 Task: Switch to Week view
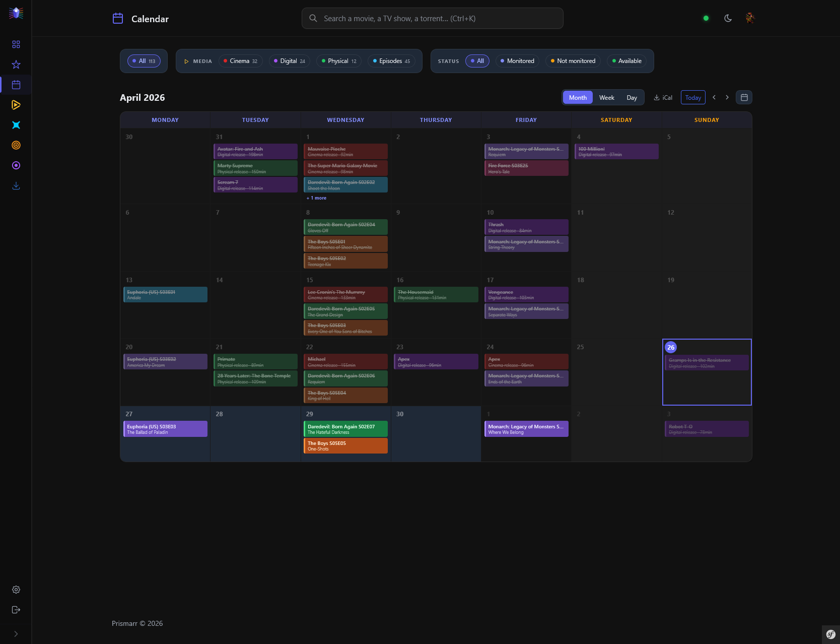[607, 97]
